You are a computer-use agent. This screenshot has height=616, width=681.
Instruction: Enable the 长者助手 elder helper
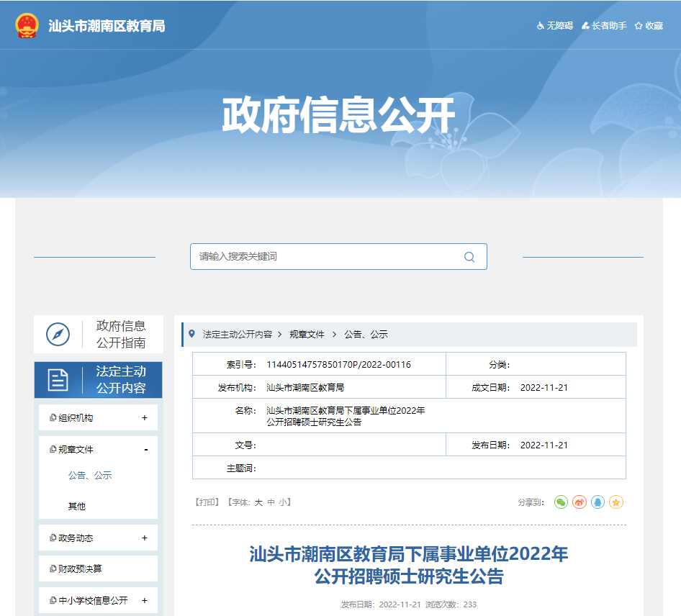tap(604, 26)
